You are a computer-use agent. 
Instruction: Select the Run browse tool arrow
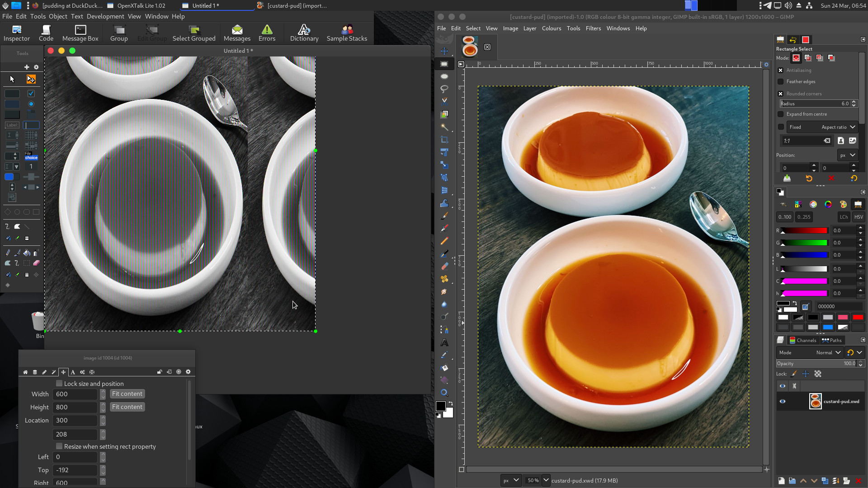pos(12,79)
